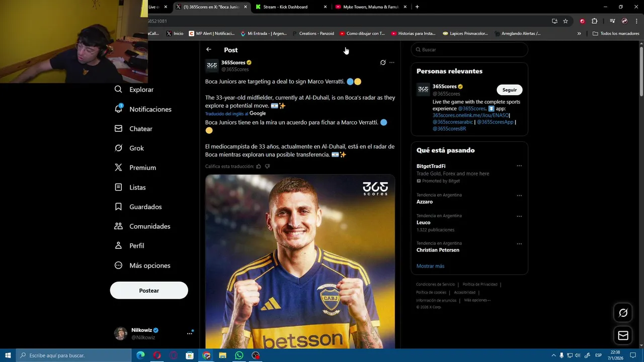This screenshot has height=362, width=644.
Task: Open WhatsApp from the taskbar
Action: click(x=239, y=355)
